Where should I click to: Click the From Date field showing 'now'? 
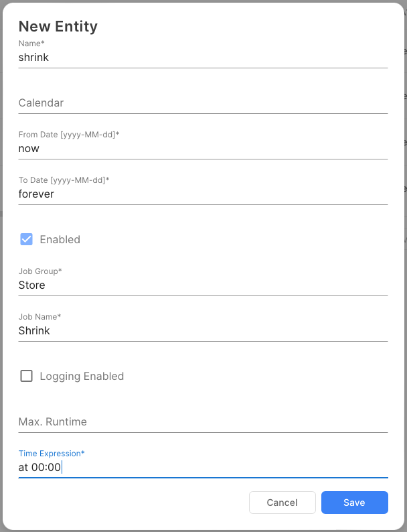coord(203,149)
